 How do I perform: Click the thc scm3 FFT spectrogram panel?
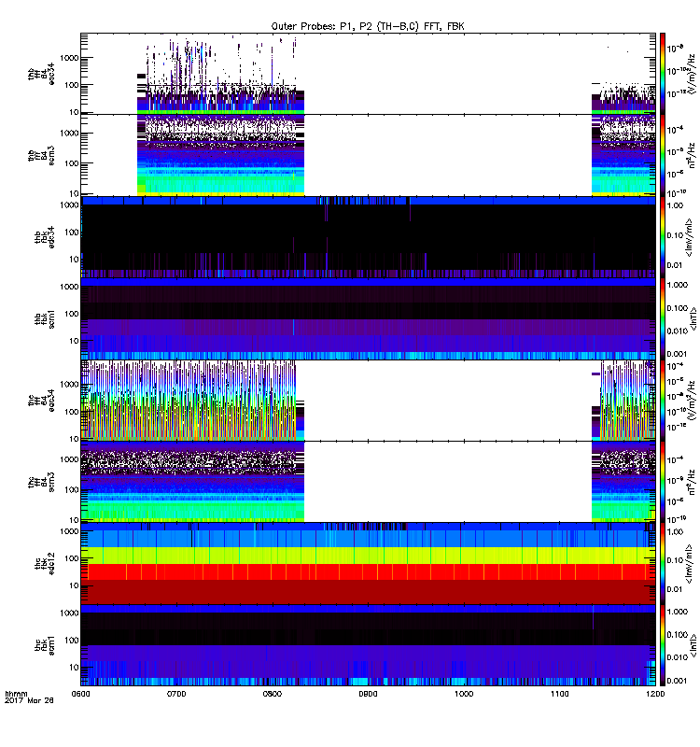pyautogui.click(x=368, y=482)
